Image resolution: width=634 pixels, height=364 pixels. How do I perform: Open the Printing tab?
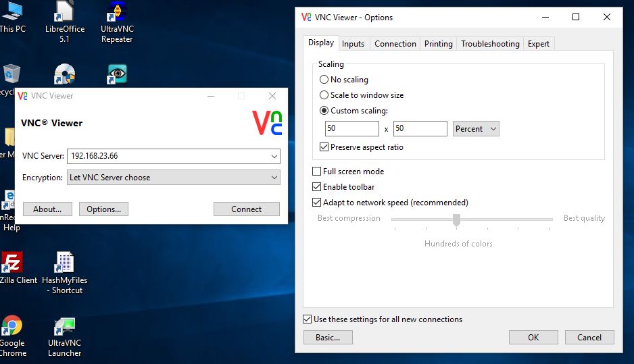point(438,44)
